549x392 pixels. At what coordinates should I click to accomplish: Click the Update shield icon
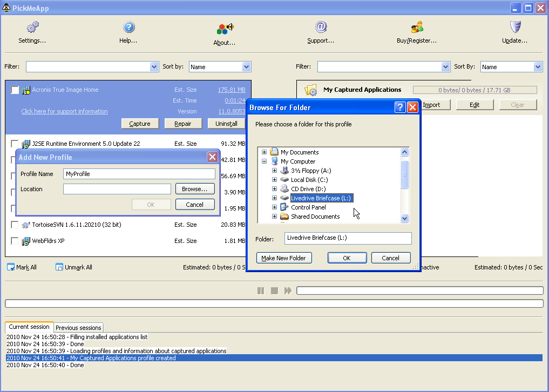point(516,27)
